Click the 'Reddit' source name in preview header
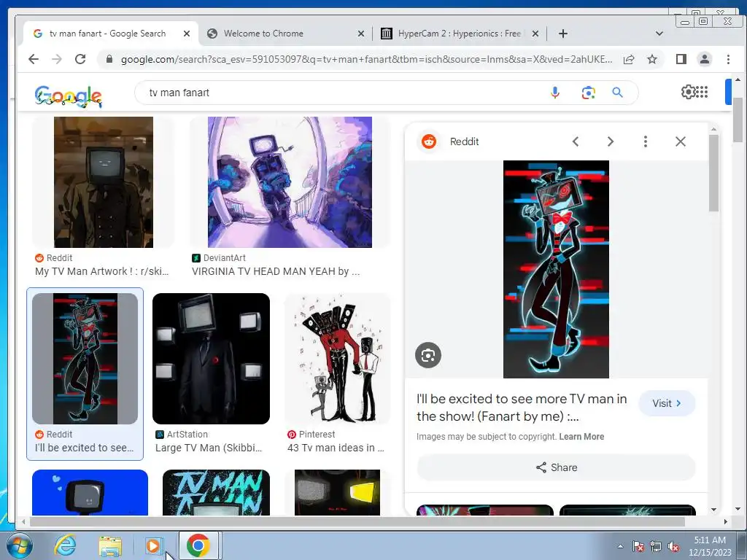Screen dimensions: 747x560 click(464, 141)
